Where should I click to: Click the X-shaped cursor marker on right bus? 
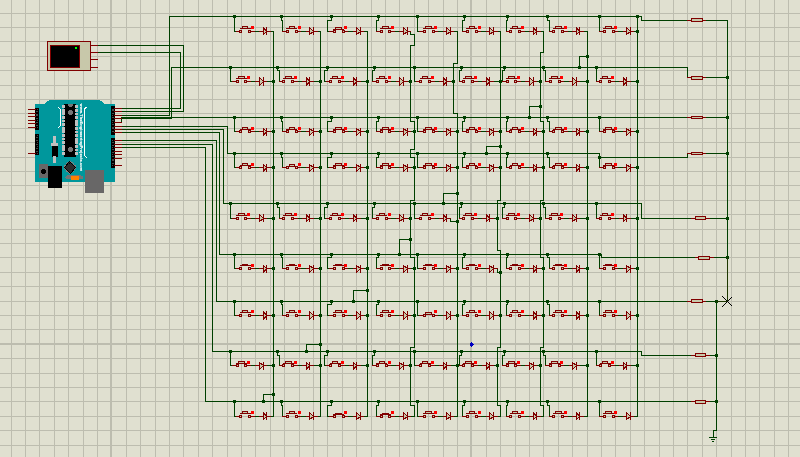tap(727, 301)
